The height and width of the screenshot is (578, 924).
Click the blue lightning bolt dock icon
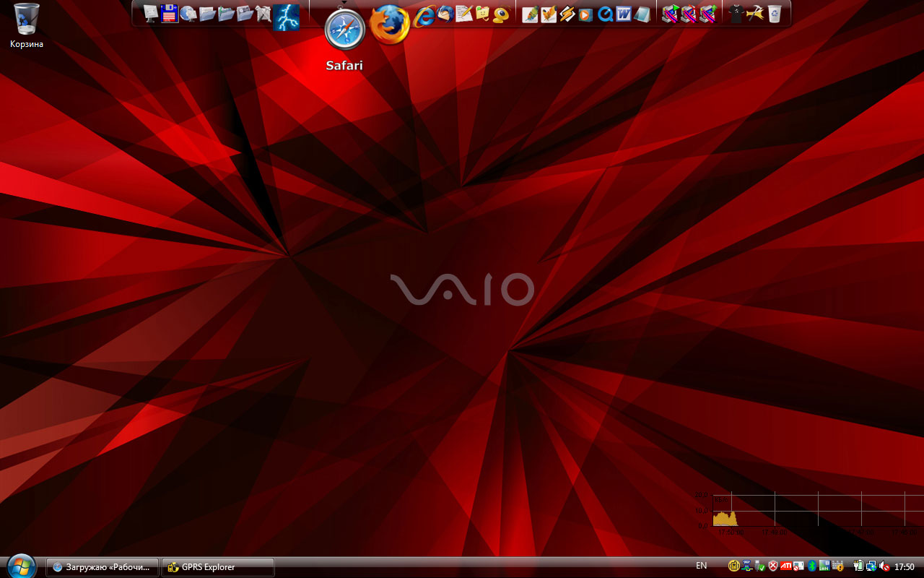pos(287,17)
